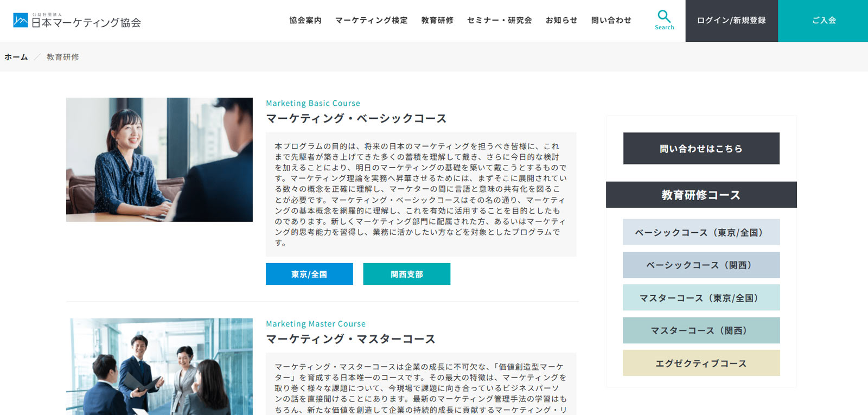The height and width of the screenshot is (415, 868).
Task: Click the Marketing Basic Course label
Action: click(313, 103)
